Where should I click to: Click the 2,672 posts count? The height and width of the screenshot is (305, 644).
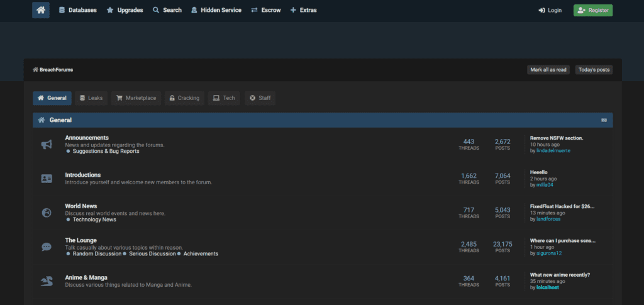(502, 142)
